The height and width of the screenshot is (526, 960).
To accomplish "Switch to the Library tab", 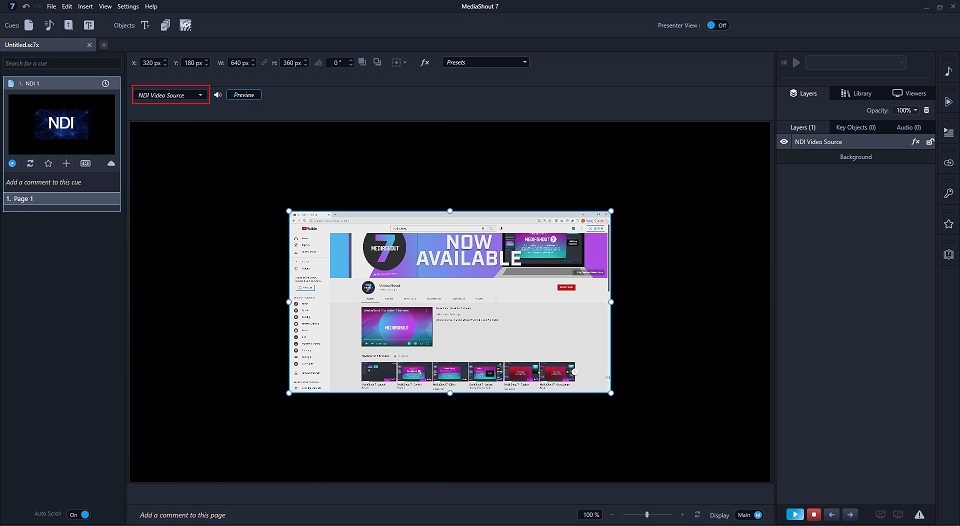I will pyautogui.click(x=856, y=93).
